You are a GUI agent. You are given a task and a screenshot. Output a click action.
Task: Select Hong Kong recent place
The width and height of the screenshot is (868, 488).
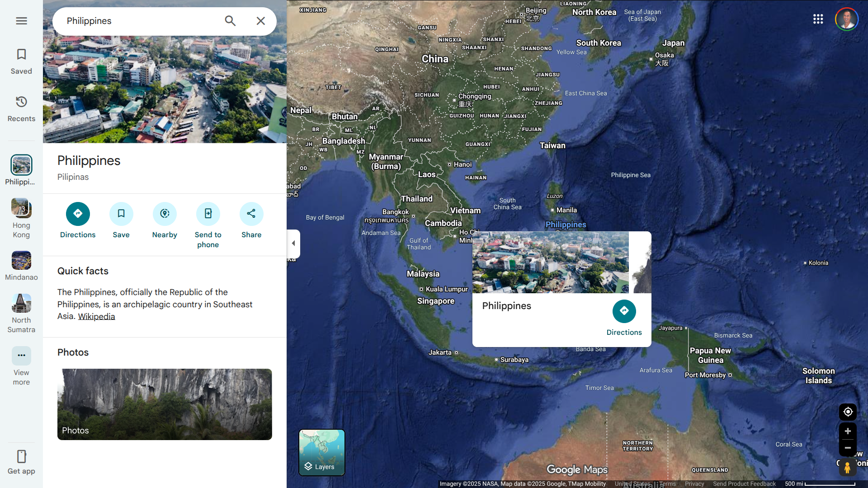[21, 208]
